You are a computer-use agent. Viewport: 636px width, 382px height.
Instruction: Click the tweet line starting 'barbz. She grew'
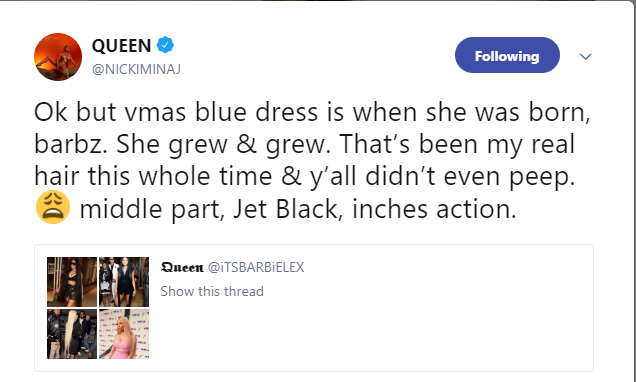[304, 144]
